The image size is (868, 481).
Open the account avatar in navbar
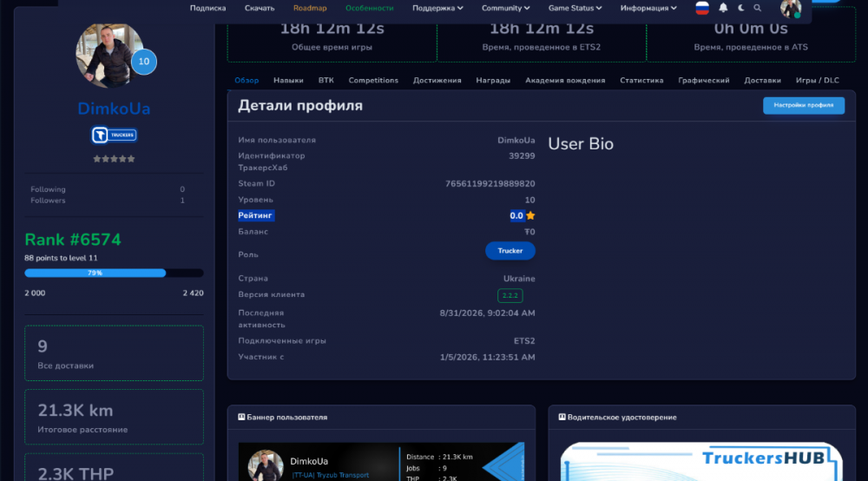(791, 9)
